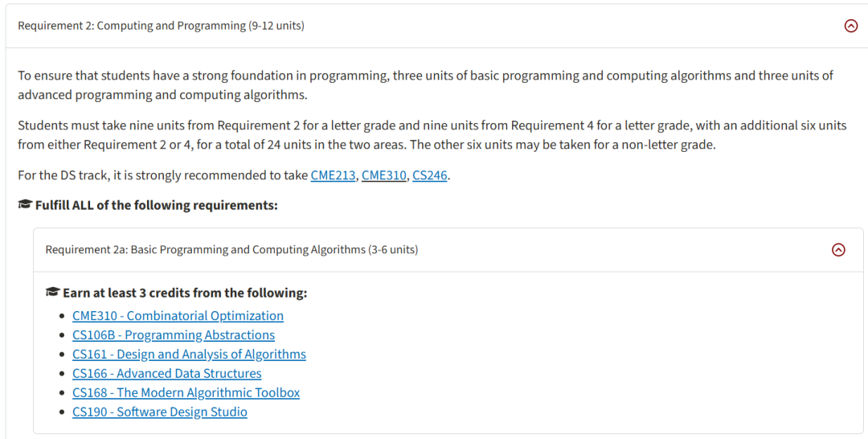Open CS106B - Programming Abstractions course

point(174,335)
